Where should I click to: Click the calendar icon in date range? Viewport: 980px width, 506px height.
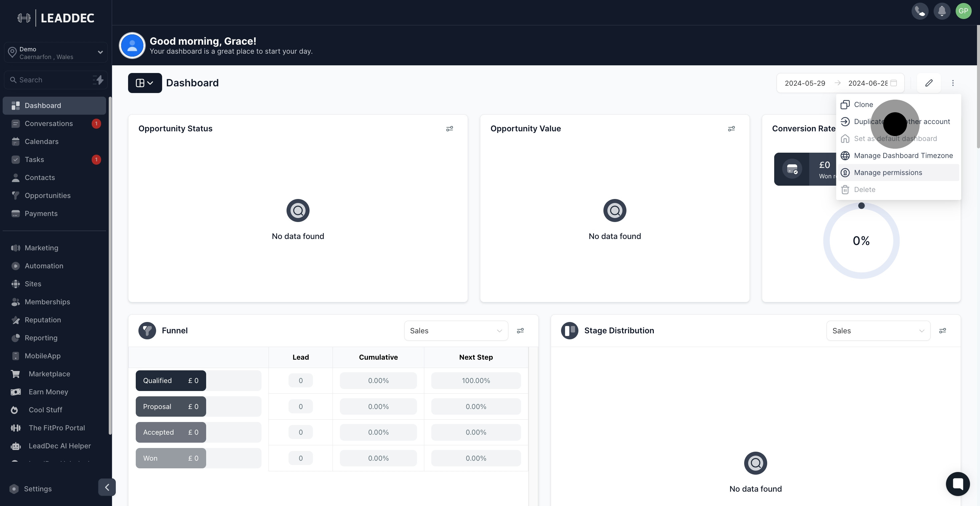tap(894, 83)
